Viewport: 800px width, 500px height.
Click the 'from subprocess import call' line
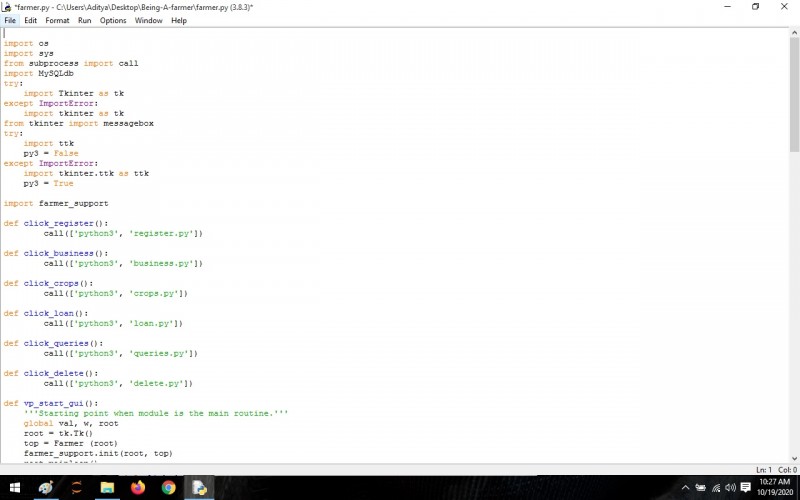pos(71,63)
